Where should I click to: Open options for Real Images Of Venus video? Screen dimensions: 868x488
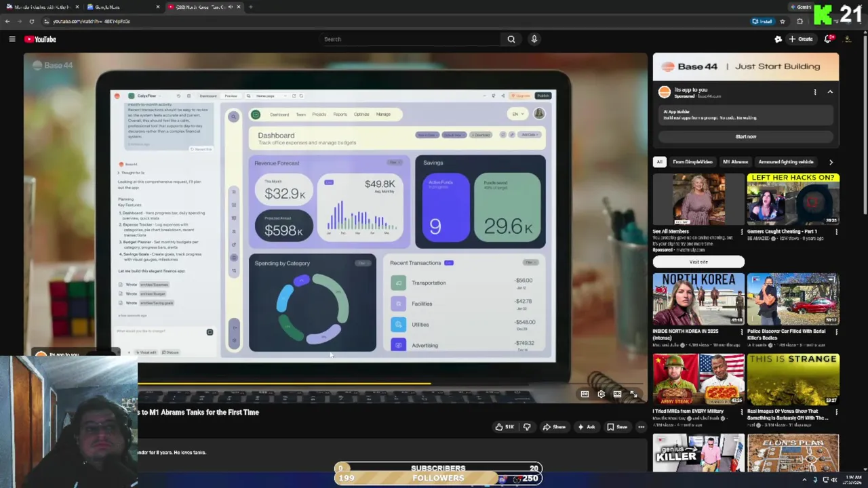[x=836, y=411]
